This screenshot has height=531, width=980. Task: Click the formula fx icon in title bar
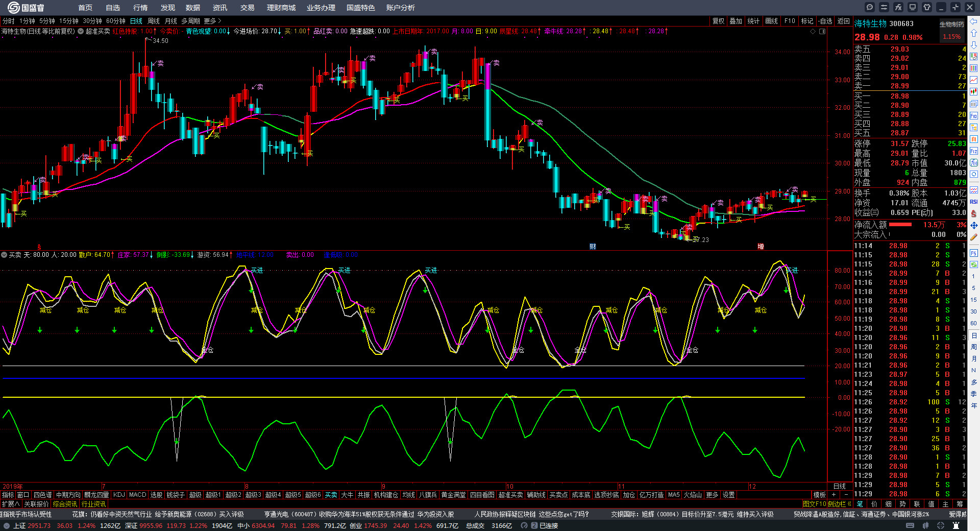point(898,7)
